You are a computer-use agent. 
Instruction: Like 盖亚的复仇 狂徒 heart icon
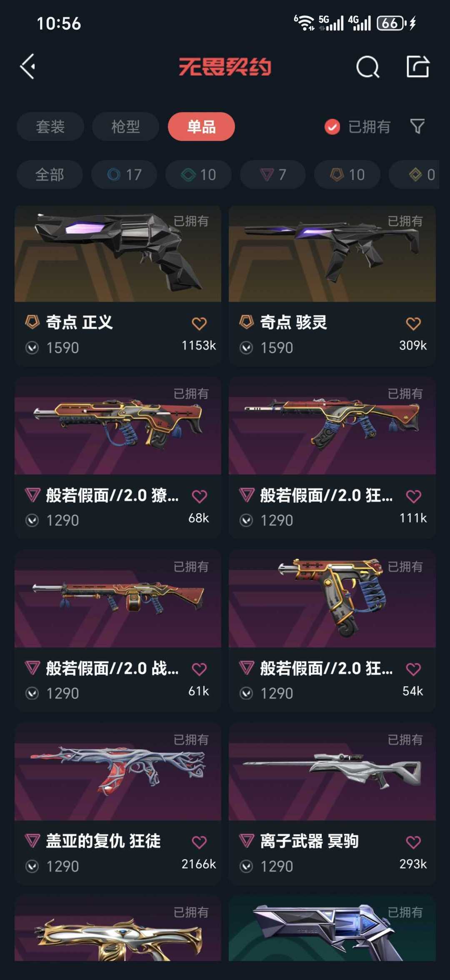[199, 842]
